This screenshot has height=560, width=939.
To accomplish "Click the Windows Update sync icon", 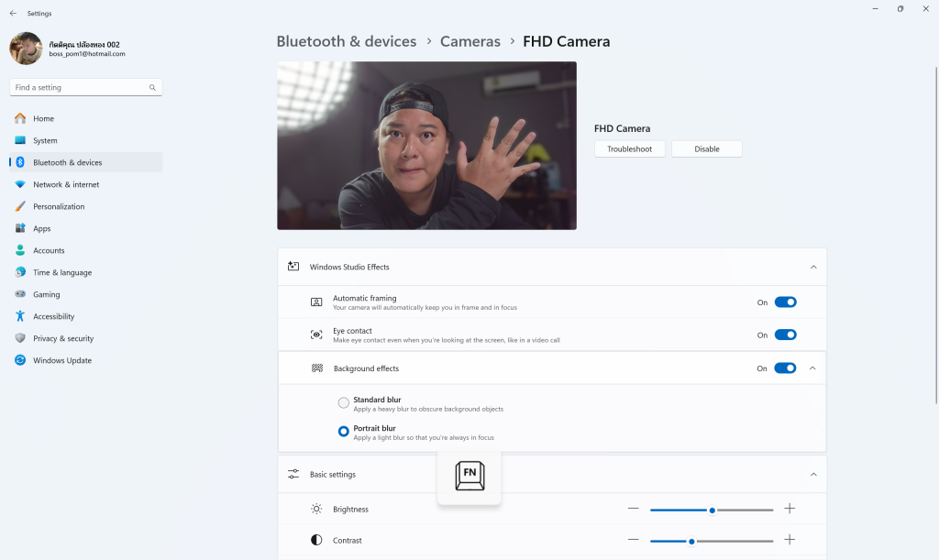I will click(x=20, y=360).
